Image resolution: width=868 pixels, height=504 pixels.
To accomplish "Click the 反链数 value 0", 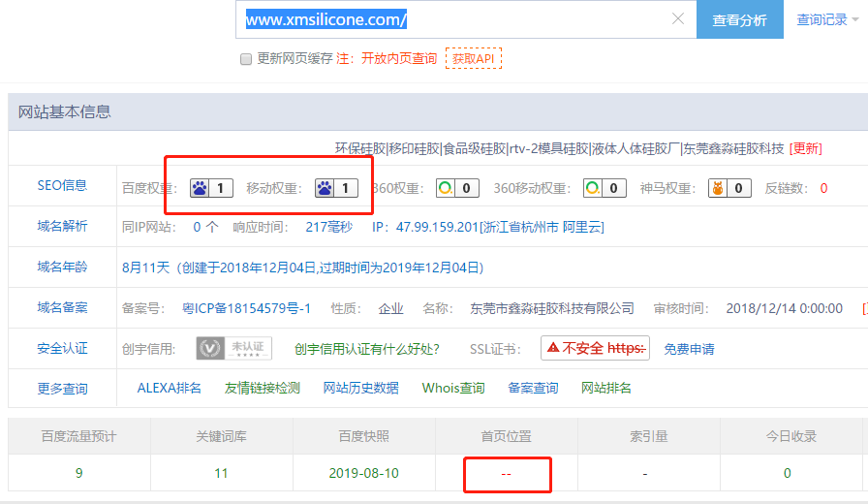I will pyautogui.click(x=823, y=188).
